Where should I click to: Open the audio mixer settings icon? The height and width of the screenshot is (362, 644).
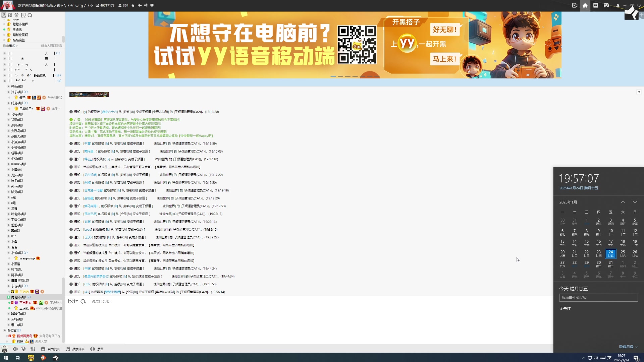click(33, 349)
